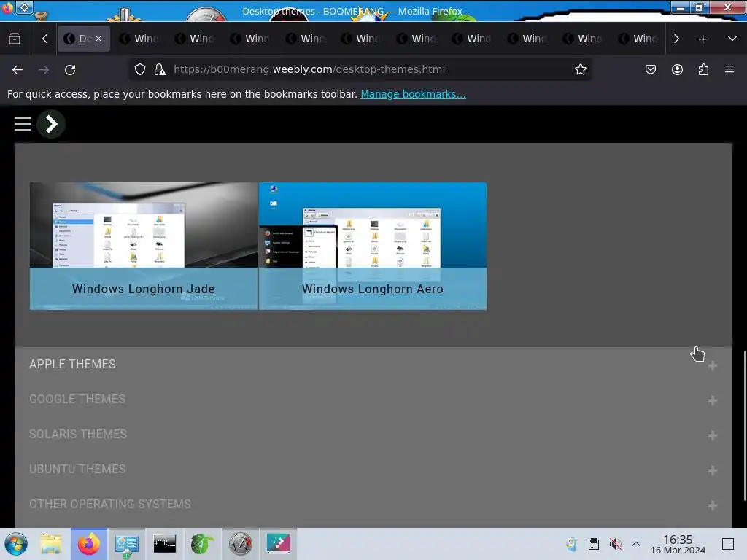Open the Start menu orb
747x560 pixels.
[16, 544]
